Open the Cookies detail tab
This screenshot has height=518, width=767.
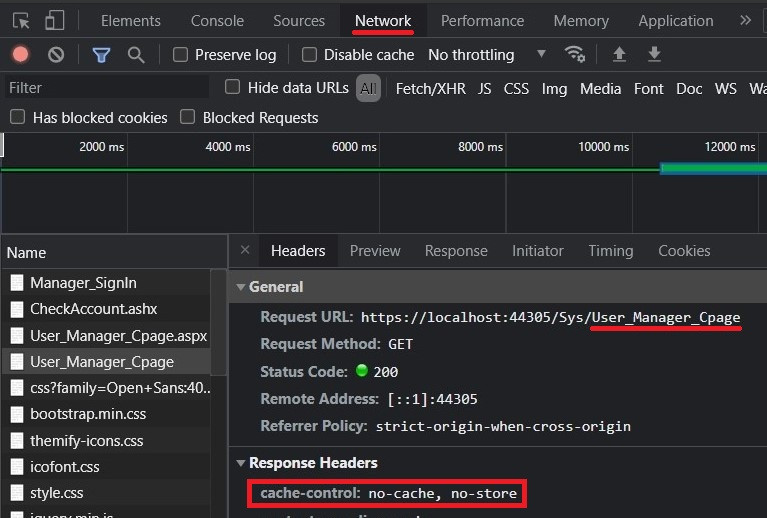[x=684, y=251]
